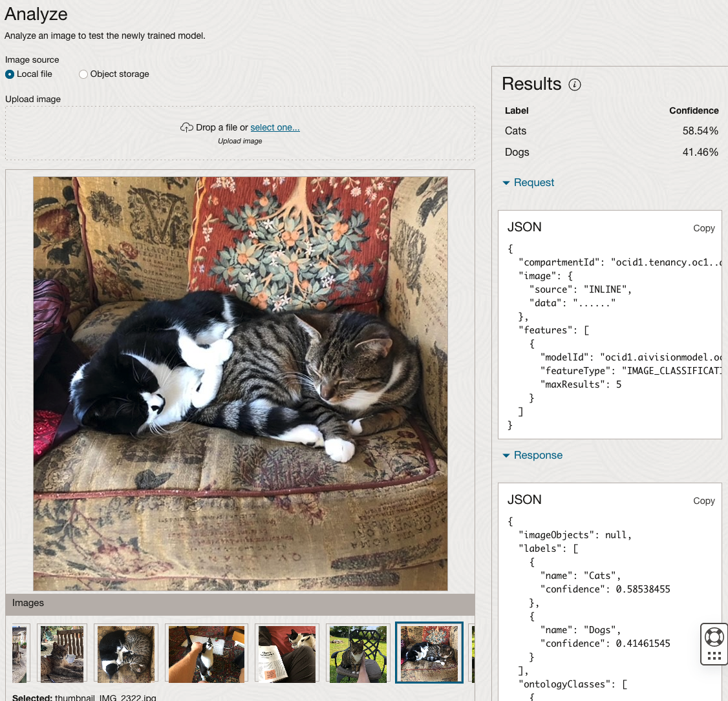The width and height of the screenshot is (728, 701).
Task: Copy the Response JSON
Action: 703,501
